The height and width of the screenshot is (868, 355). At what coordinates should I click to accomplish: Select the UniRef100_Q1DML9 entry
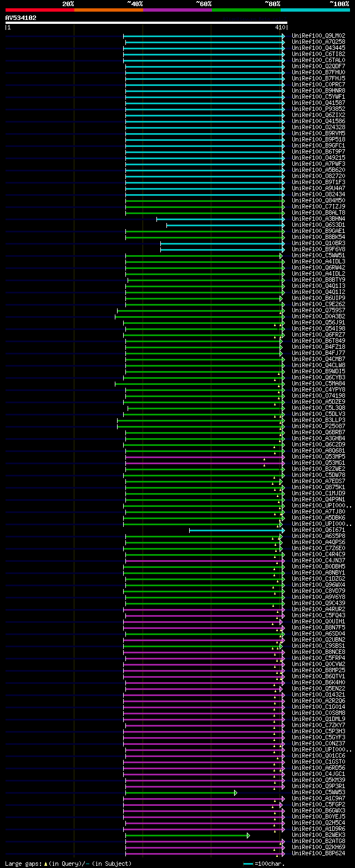tap(318, 719)
